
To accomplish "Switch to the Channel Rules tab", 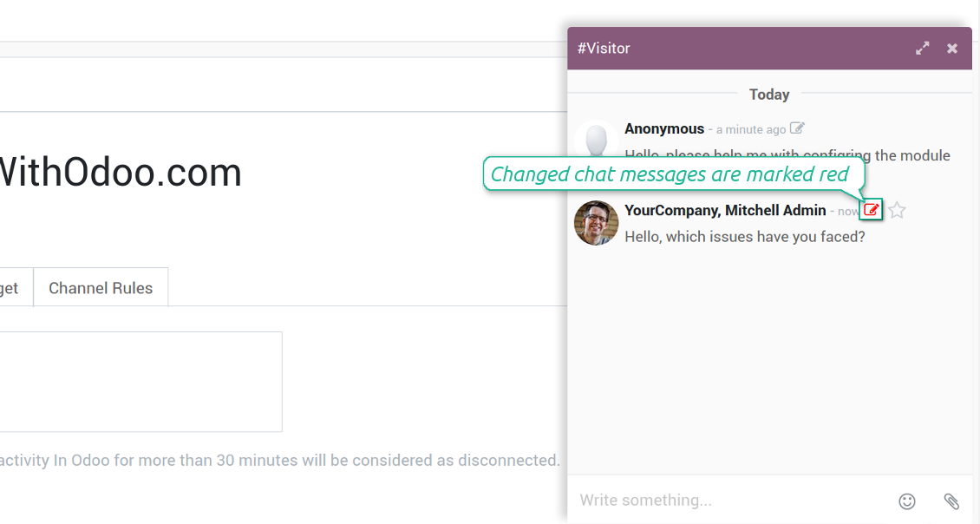I will (x=101, y=288).
